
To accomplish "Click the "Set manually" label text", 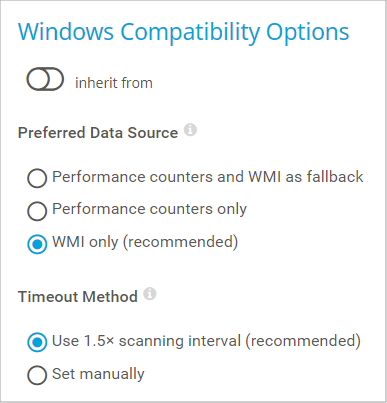I will 98,374.
